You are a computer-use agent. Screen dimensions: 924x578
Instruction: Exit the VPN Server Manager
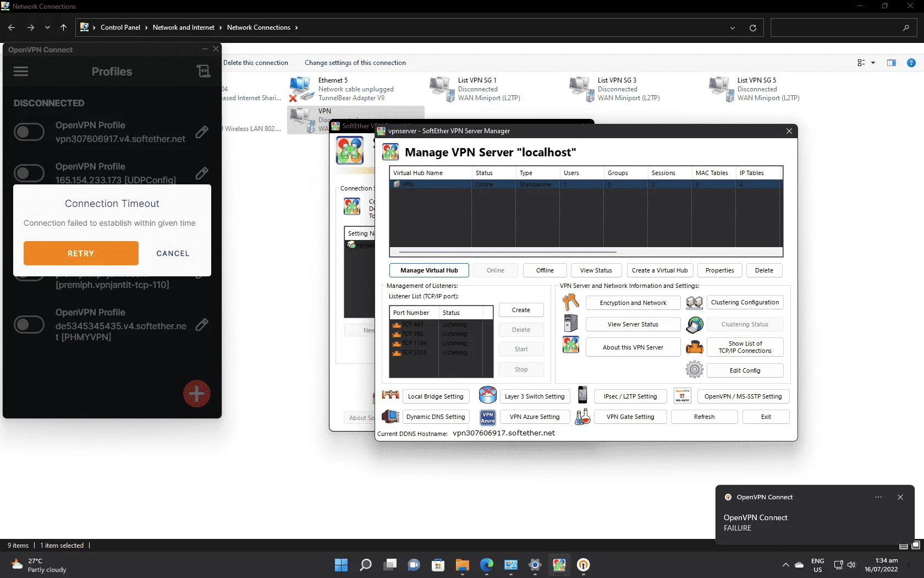point(766,417)
